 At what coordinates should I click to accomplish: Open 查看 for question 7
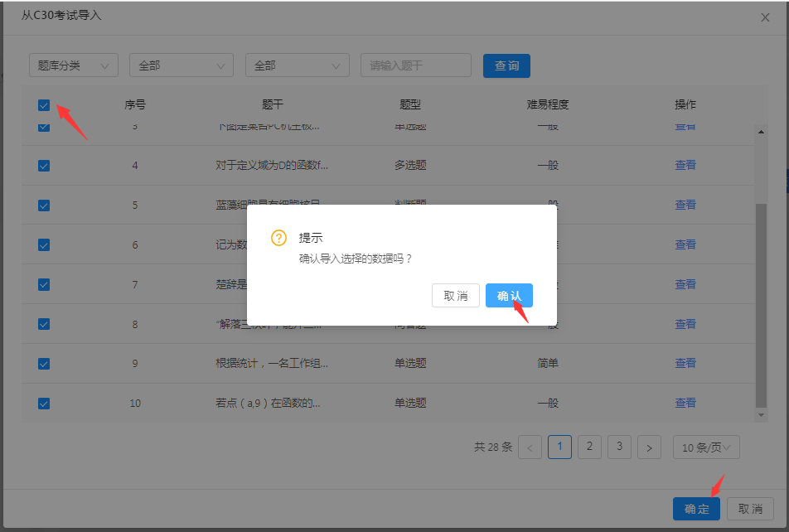pyautogui.click(x=685, y=283)
